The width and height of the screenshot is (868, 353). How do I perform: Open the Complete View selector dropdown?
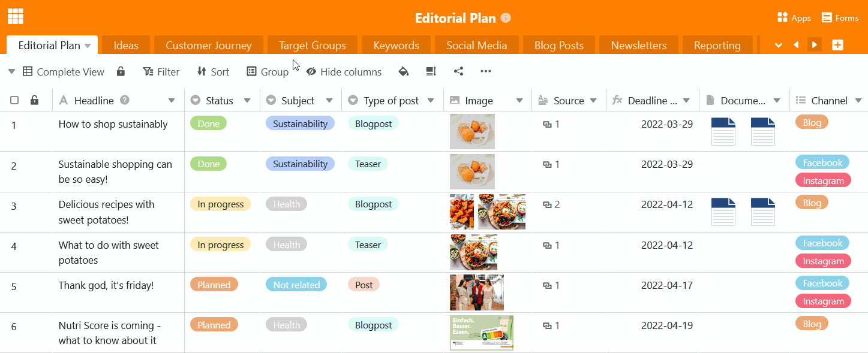(11, 72)
